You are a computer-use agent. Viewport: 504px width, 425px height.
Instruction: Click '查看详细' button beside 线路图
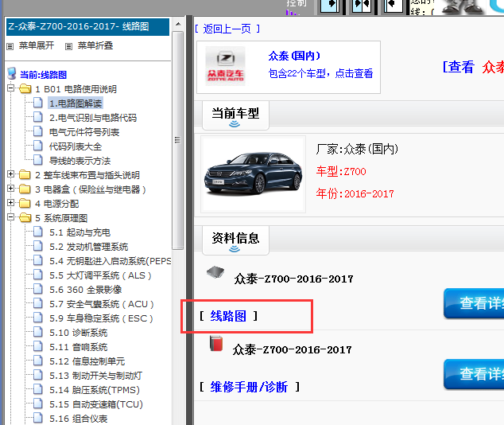(x=474, y=303)
